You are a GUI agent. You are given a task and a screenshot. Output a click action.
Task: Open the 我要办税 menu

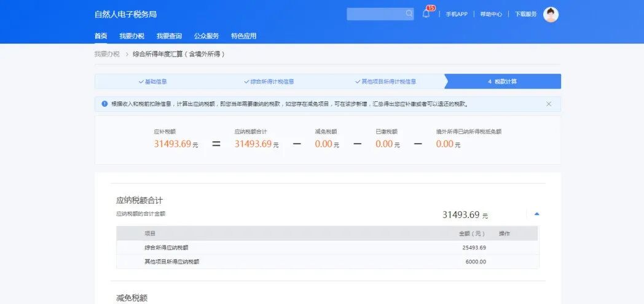[132, 36]
